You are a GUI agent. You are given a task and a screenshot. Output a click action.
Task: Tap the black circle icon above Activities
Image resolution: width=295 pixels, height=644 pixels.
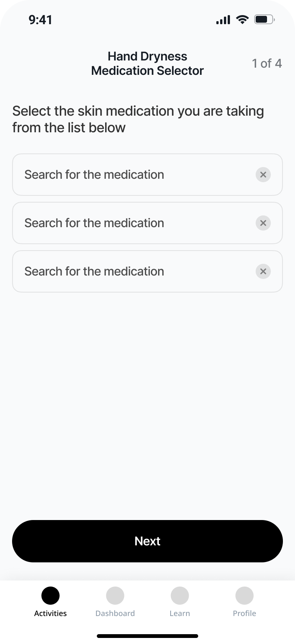coord(50,596)
